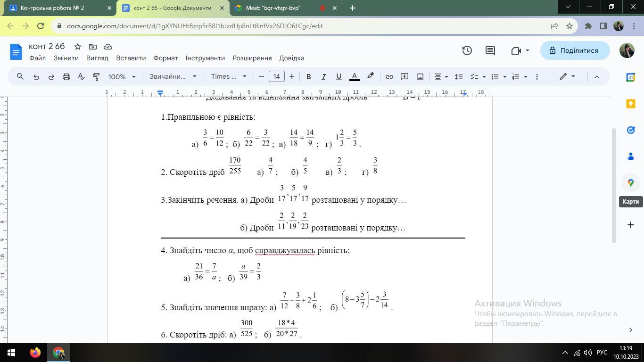
Task: View document cloud save status
Action: [108, 47]
